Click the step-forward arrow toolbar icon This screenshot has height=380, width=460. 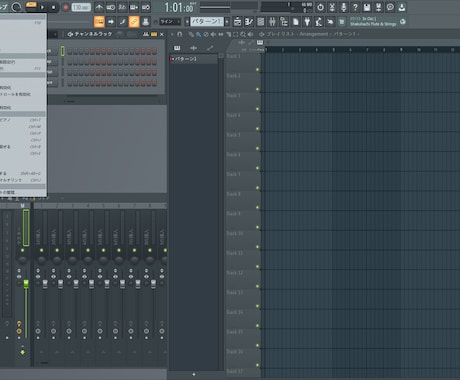pos(111,22)
